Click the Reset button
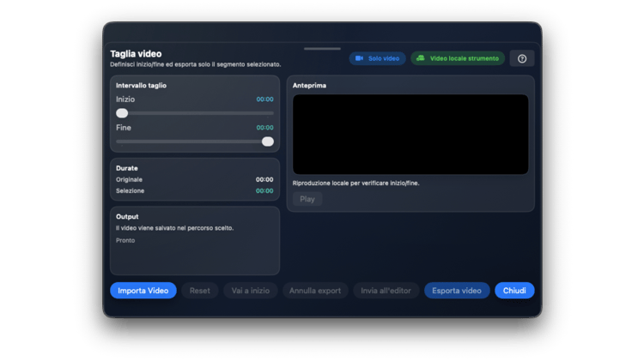 coord(199,291)
